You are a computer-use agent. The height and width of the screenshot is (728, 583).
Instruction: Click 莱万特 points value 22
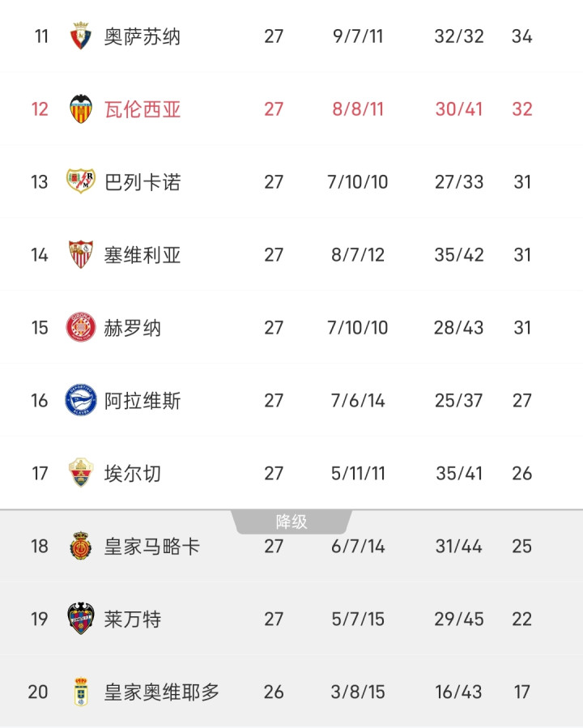point(522,619)
